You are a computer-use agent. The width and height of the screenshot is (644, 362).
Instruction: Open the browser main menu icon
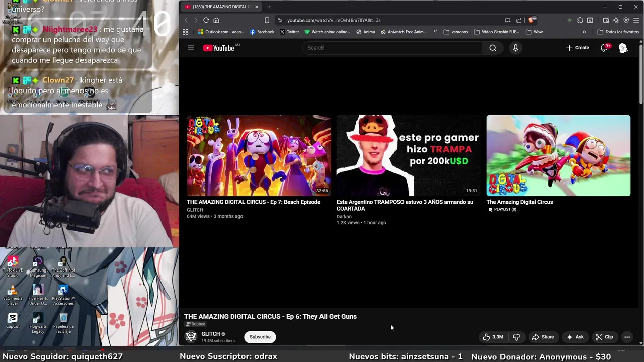point(636,20)
